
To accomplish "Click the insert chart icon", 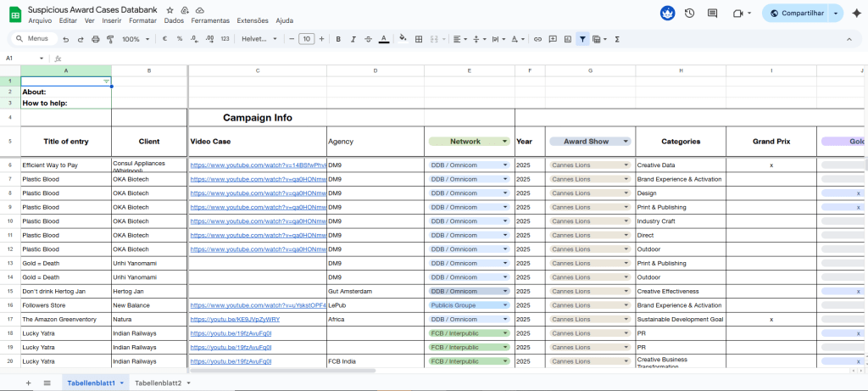I will tap(567, 39).
